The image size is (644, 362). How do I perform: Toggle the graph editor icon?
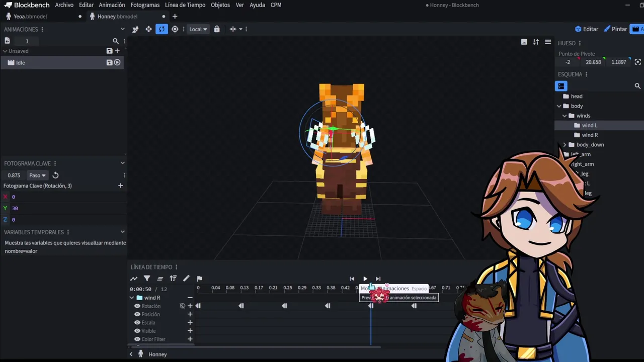tap(134, 279)
